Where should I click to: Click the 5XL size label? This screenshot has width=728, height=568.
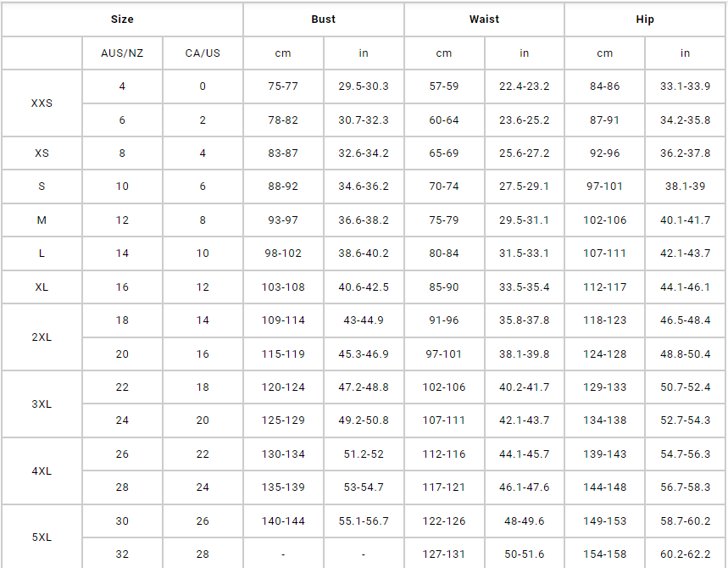42,537
